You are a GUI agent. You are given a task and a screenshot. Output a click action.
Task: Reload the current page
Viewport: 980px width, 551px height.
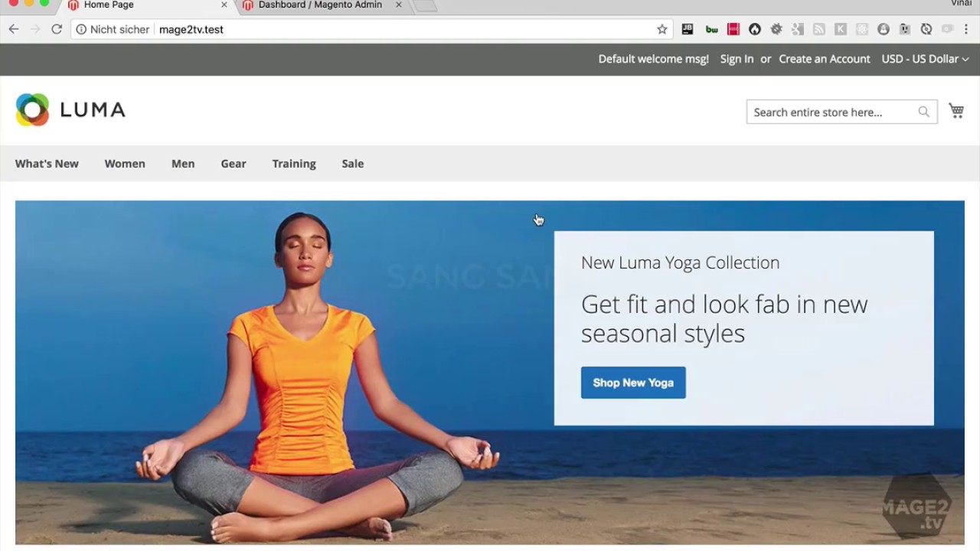point(57,29)
